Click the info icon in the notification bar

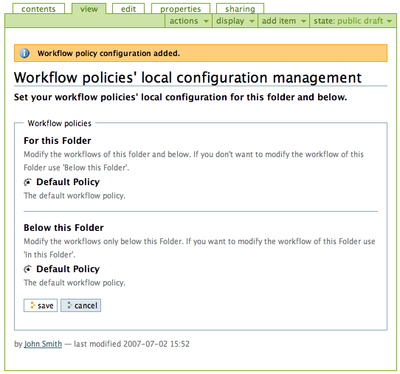[24, 53]
